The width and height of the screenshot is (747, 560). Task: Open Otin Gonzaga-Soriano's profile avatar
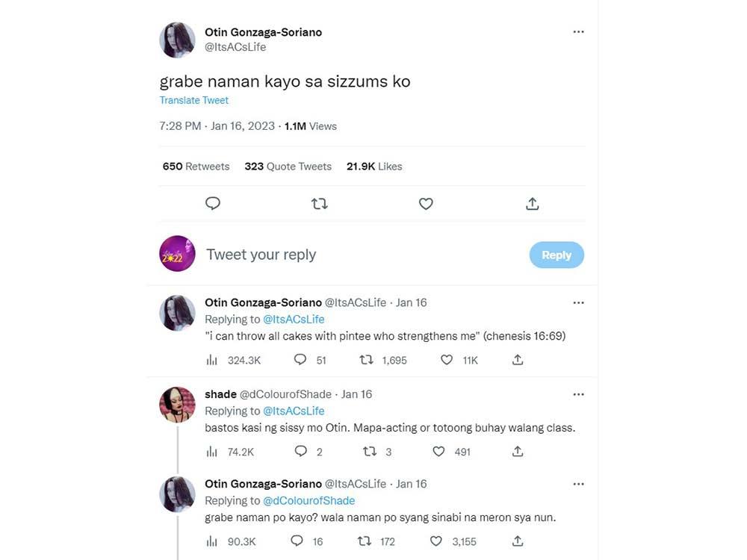pyautogui.click(x=177, y=40)
